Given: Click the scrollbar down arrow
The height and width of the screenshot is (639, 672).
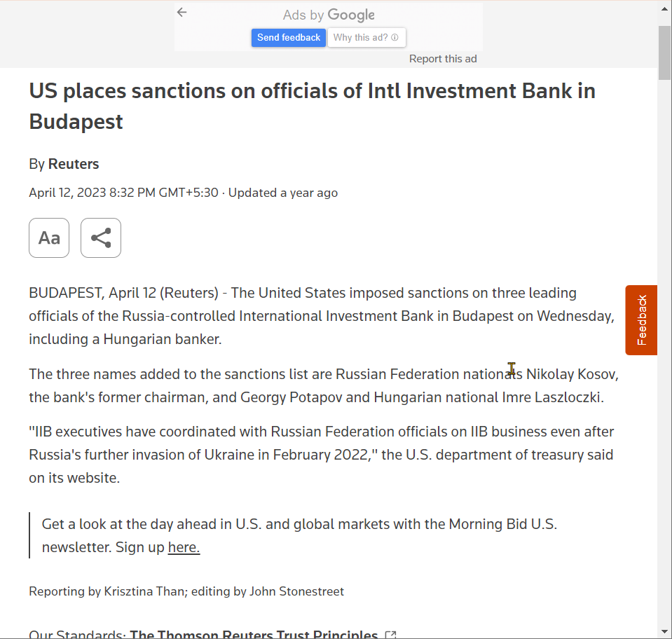Looking at the screenshot, I should (664, 632).
